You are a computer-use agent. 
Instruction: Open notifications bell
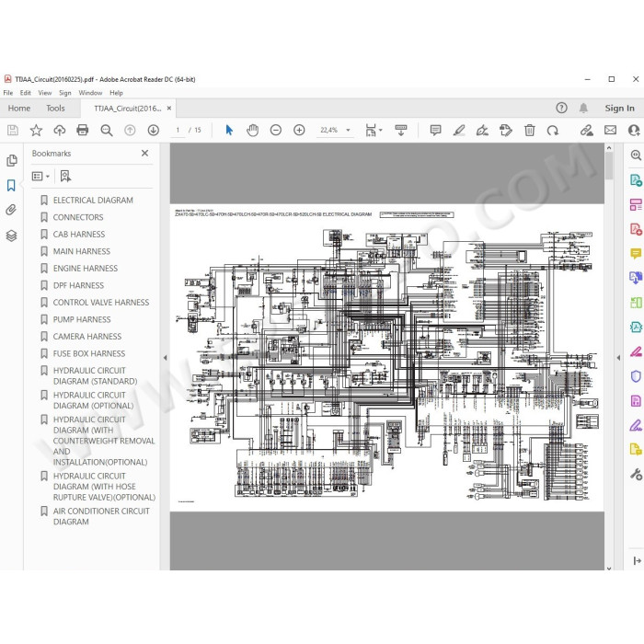pyautogui.click(x=583, y=108)
